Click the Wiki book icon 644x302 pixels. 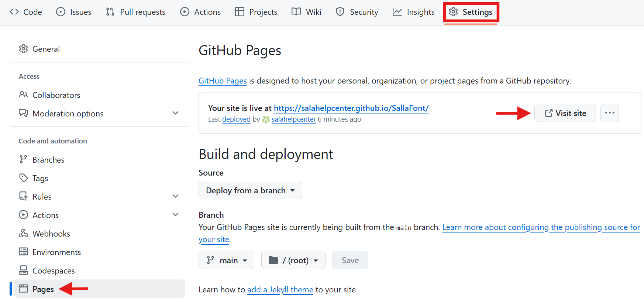tap(296, 12)
